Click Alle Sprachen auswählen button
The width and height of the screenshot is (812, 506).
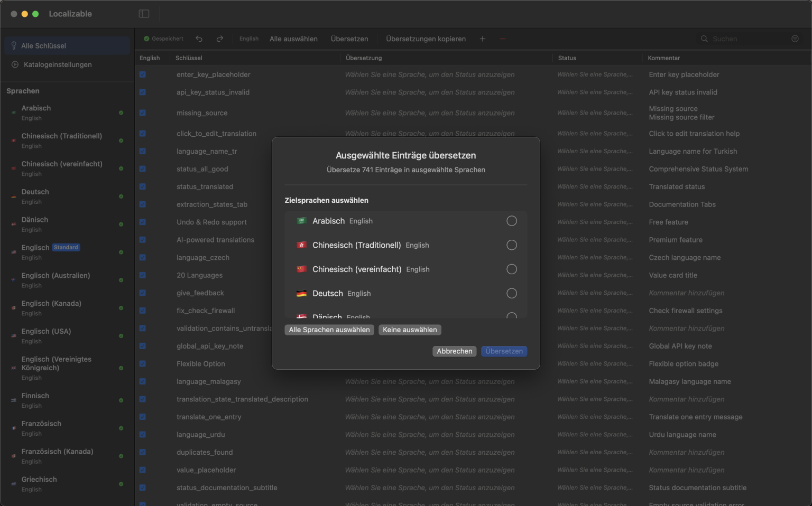(329, 330)
